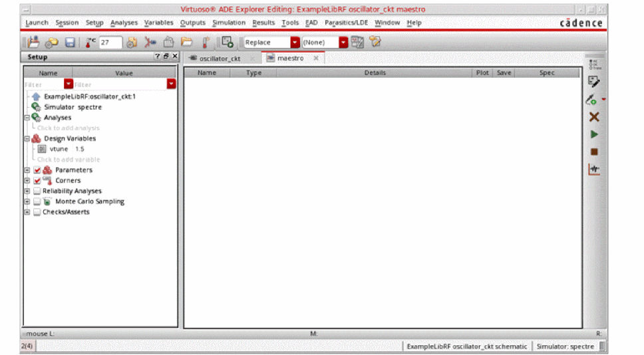Screen dimensions: 644x355
Task: Click the Save floppy disk icon
Action: click(70, 43)
